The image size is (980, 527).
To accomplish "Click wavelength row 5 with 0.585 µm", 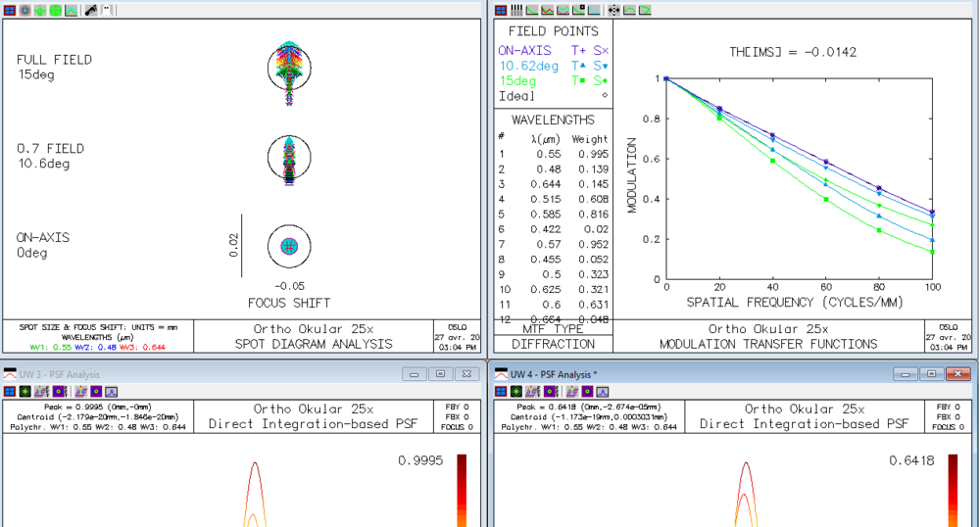I will tap(553, 215).
